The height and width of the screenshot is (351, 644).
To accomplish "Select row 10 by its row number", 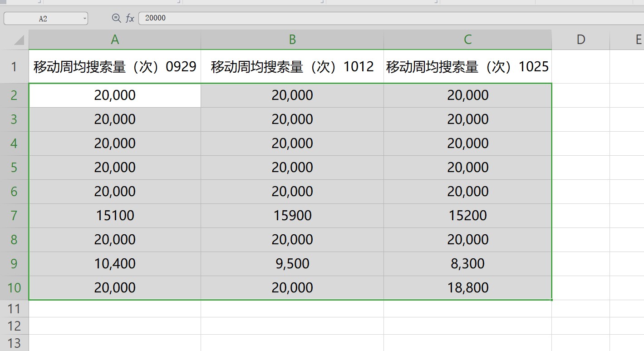I will (x=14, y=287).
